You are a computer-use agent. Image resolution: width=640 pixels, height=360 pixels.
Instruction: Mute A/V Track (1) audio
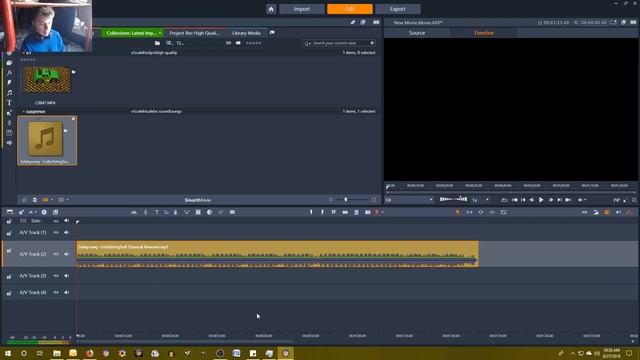coord(67,232)
